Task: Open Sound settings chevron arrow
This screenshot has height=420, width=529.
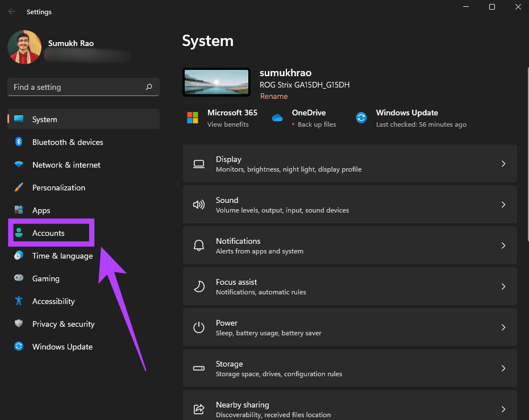Action: [x=503, y=205]
